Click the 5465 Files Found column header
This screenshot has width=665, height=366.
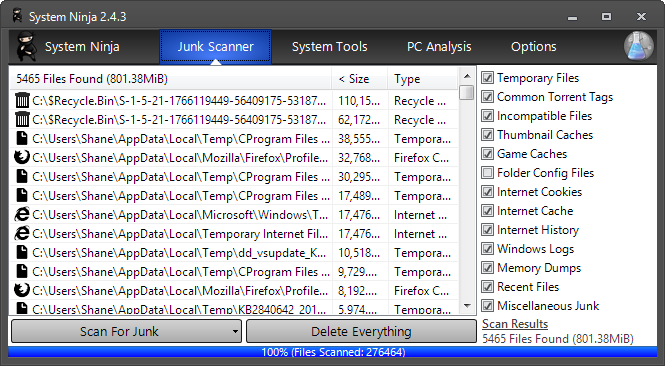pos(170,78)
